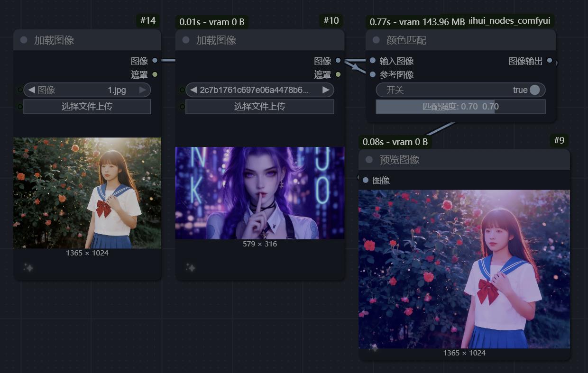This screenshot has height=373, width=588.
Task: Select the 遮罩 output port of node #14
Action: point(155,74)
